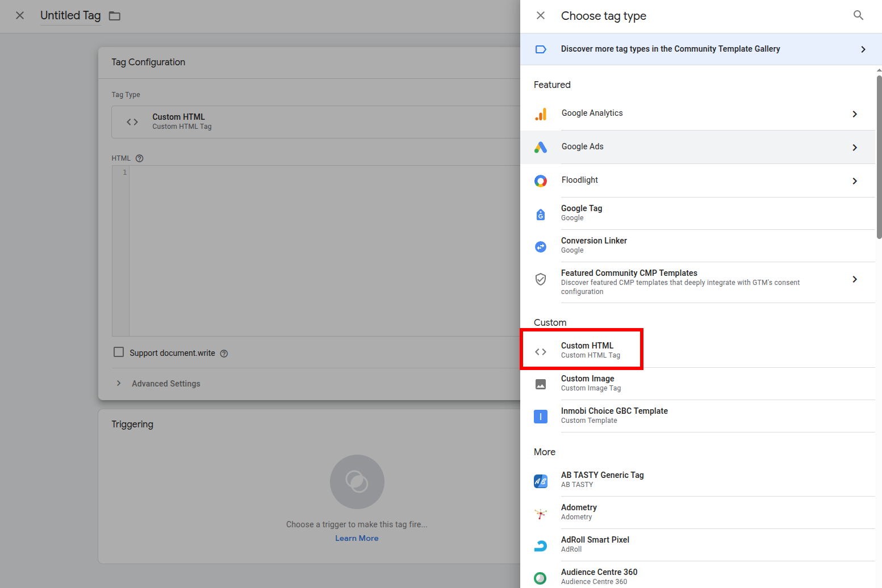Click the AB TASTY logo icon

(x=541, y=481)
